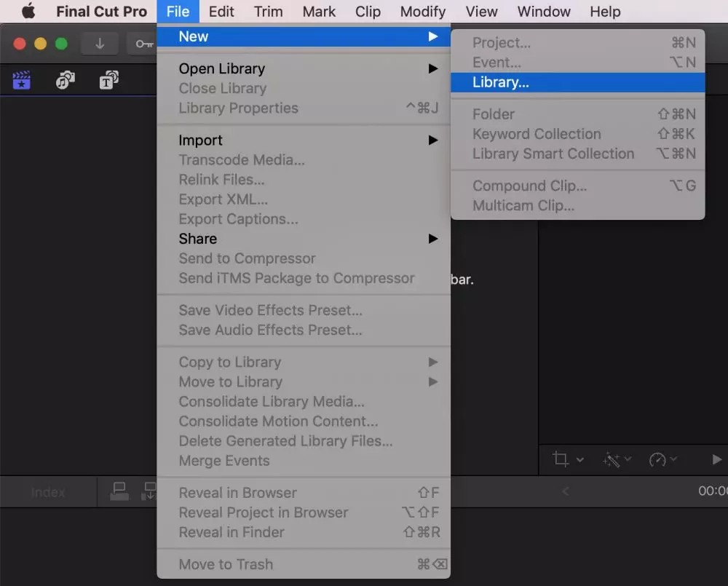This screenshot has height=586, width=728.
Task: Open the Apple menu
Action: 28,11
